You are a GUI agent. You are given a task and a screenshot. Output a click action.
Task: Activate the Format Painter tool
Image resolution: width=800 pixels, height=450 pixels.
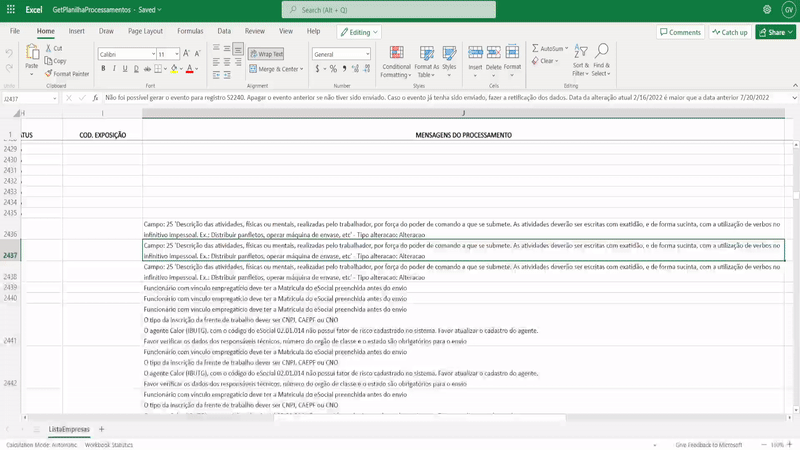pos(67,73)
